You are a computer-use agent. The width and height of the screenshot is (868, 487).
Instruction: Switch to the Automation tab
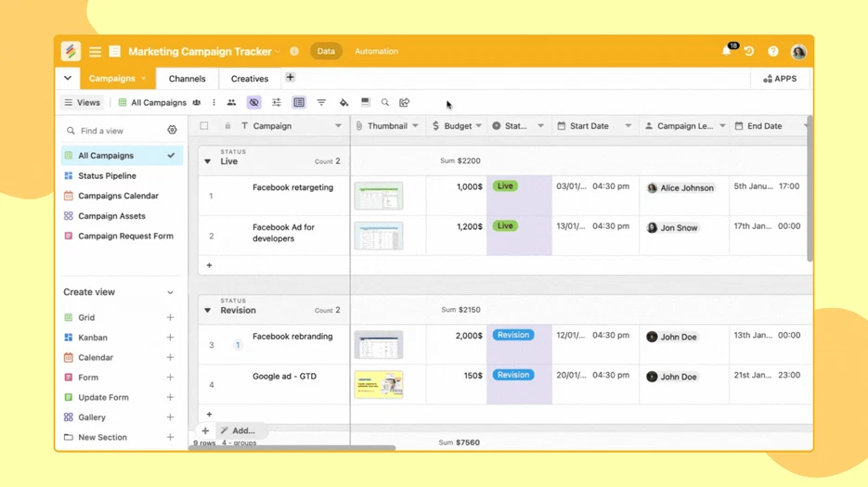(376, 52)
